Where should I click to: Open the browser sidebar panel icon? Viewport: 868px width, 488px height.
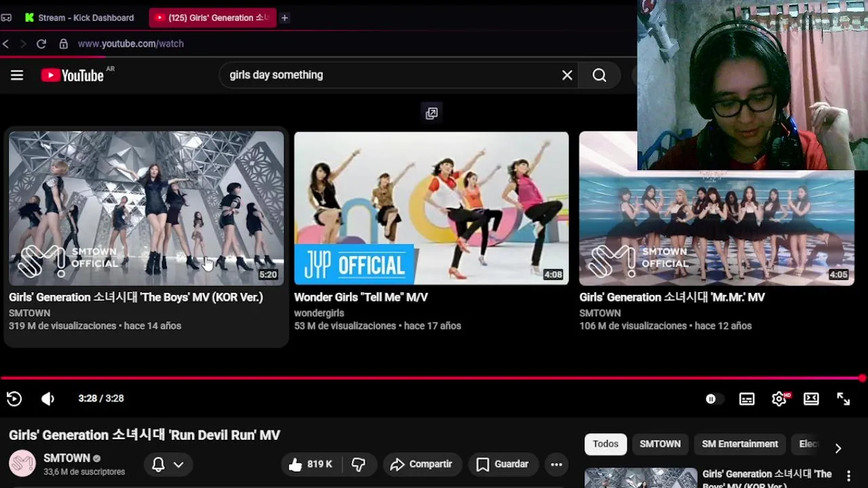[6, 18]
